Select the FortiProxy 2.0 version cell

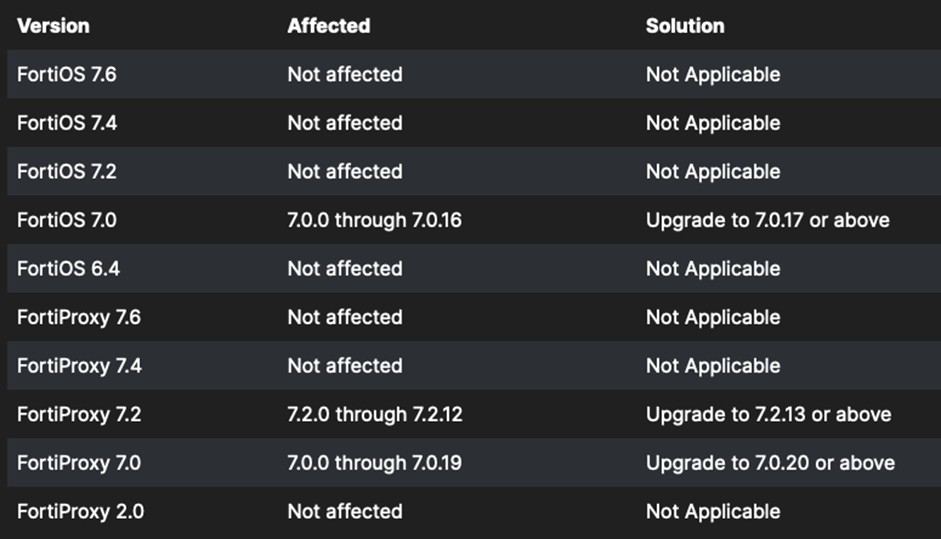80,511
